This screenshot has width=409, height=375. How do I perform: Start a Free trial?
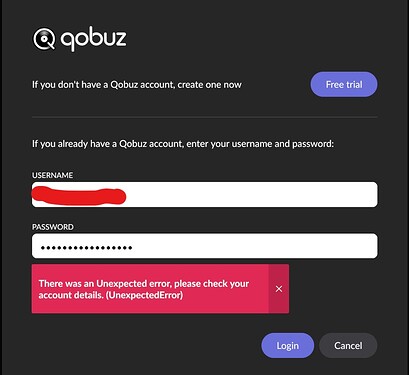[x=344, y=84]
